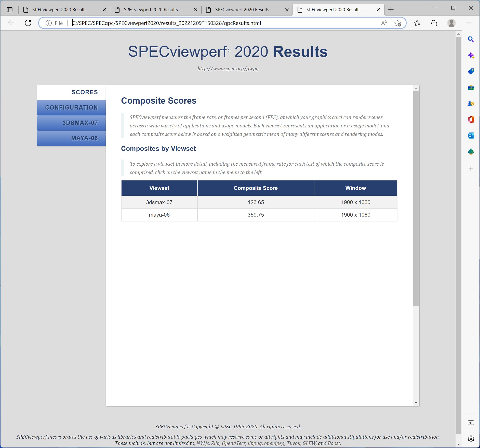Close the active fourth browser tab
The image size is (480, 448).
[x=378, y=10]
